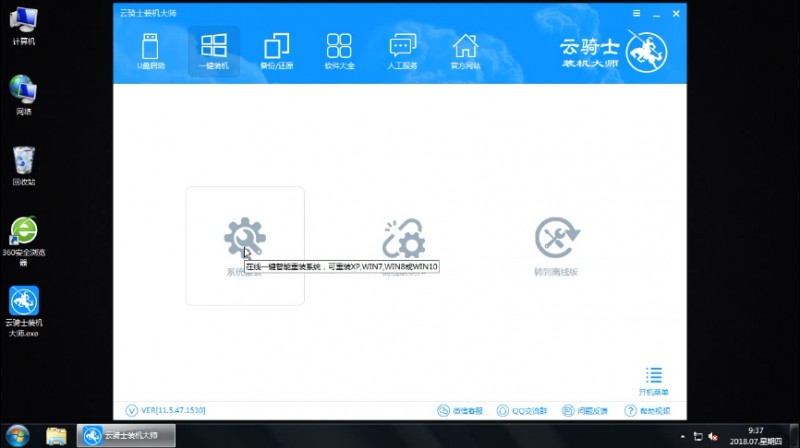
Task: Select the 网络 desktop icon
Action: click(x=23, y=95)
